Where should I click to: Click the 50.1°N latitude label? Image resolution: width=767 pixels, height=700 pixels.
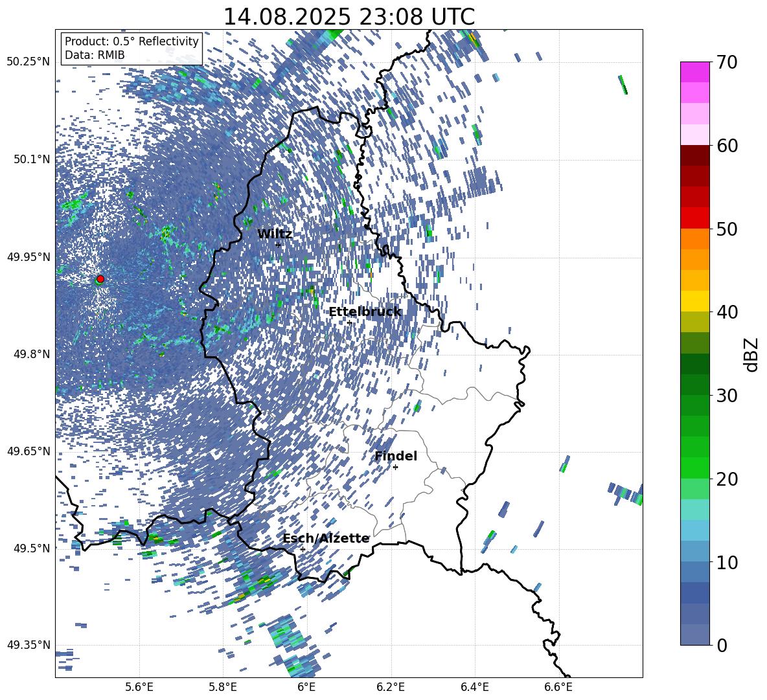[32, 159]
